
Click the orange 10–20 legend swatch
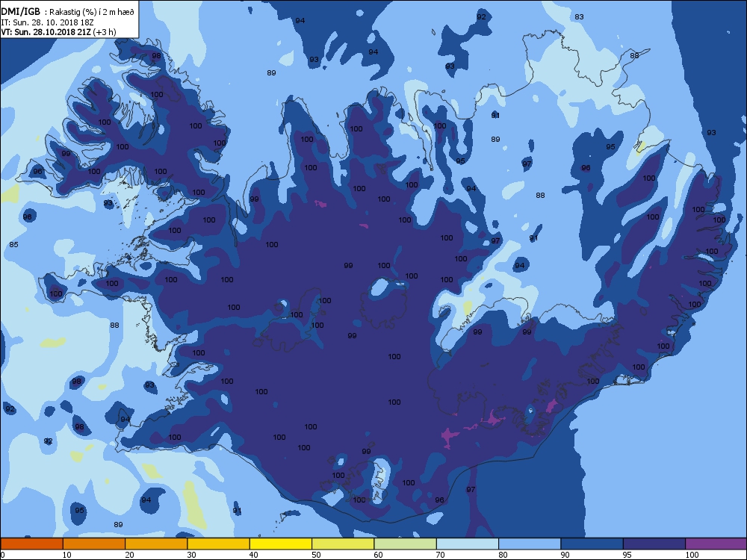pyautogui.click(x=94, y=544)
